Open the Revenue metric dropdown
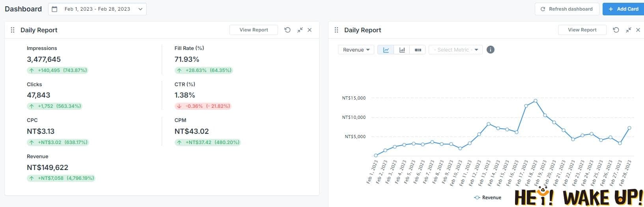Image resolution: width=644 pixels, height=207 pixels. 356,50
